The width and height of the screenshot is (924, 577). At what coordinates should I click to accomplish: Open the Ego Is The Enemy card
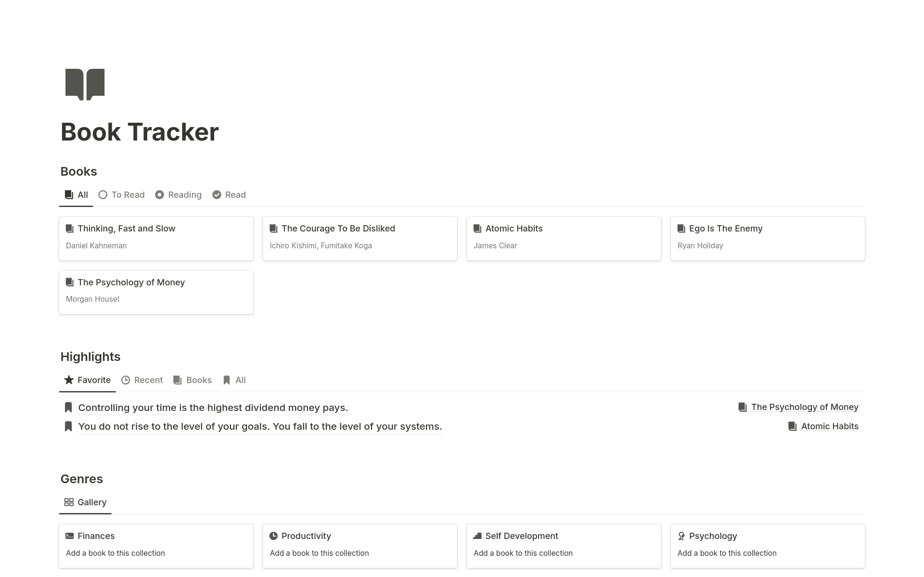point(767,238)
